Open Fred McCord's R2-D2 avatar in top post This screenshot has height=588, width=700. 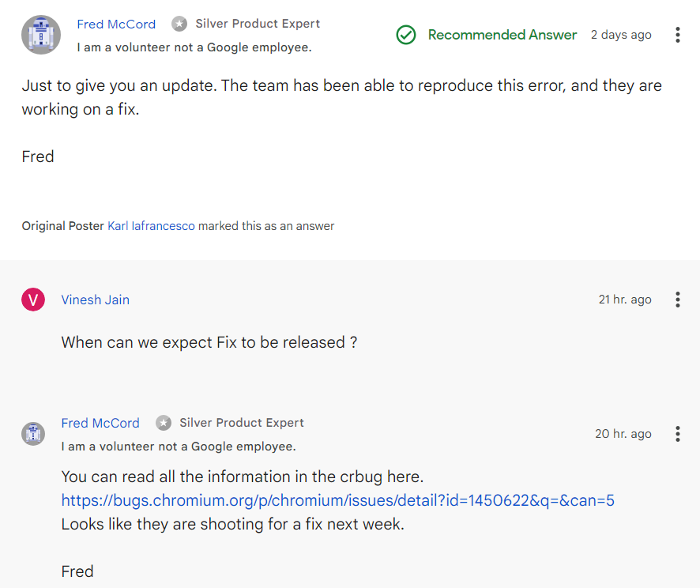pos(41,35)
